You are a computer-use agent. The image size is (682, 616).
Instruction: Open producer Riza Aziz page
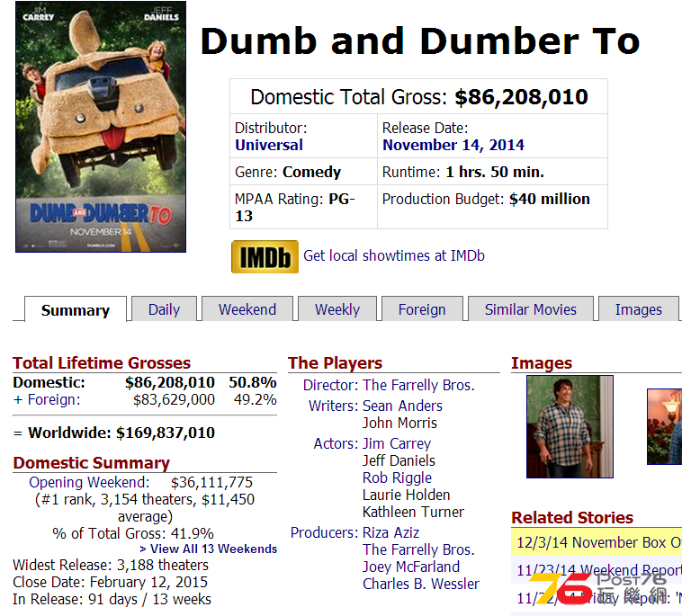point(391,532)
